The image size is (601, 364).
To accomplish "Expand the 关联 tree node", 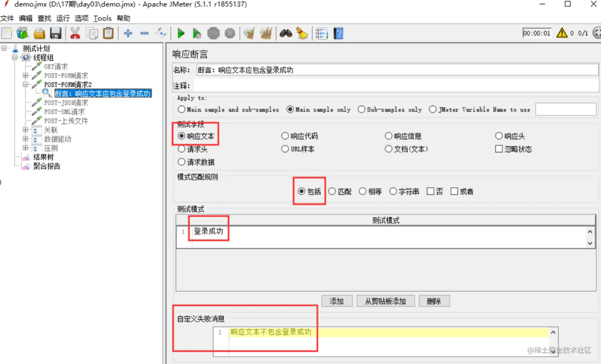I will pyautogui.click(x=25, y=129).
